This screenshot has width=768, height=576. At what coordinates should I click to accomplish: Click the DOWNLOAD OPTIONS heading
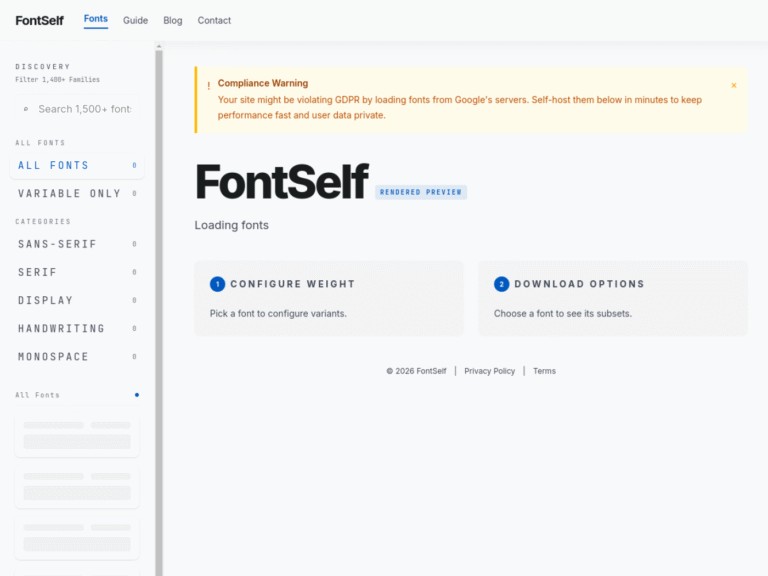pos(579,284)
